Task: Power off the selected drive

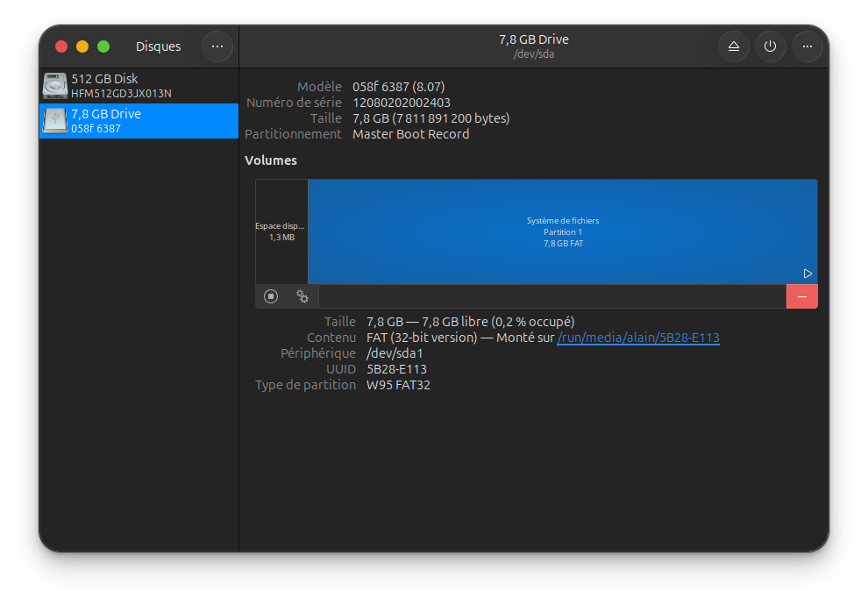Action: click(x=770, y=46)
